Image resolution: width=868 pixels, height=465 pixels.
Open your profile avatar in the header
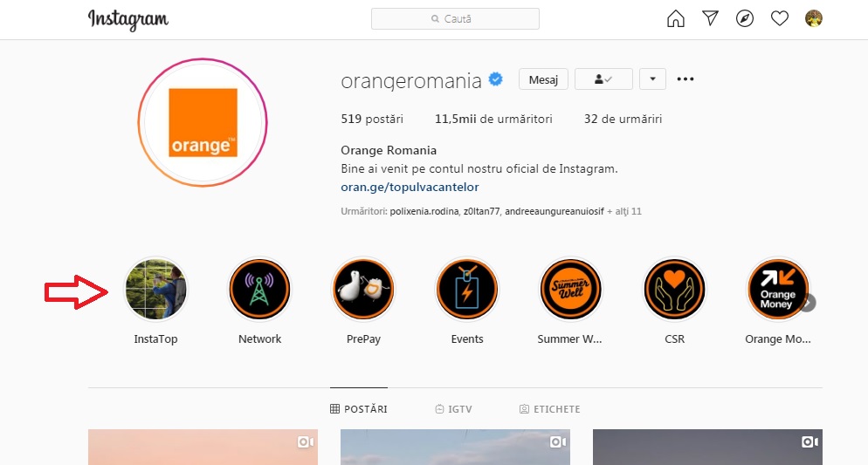[813, 18]
